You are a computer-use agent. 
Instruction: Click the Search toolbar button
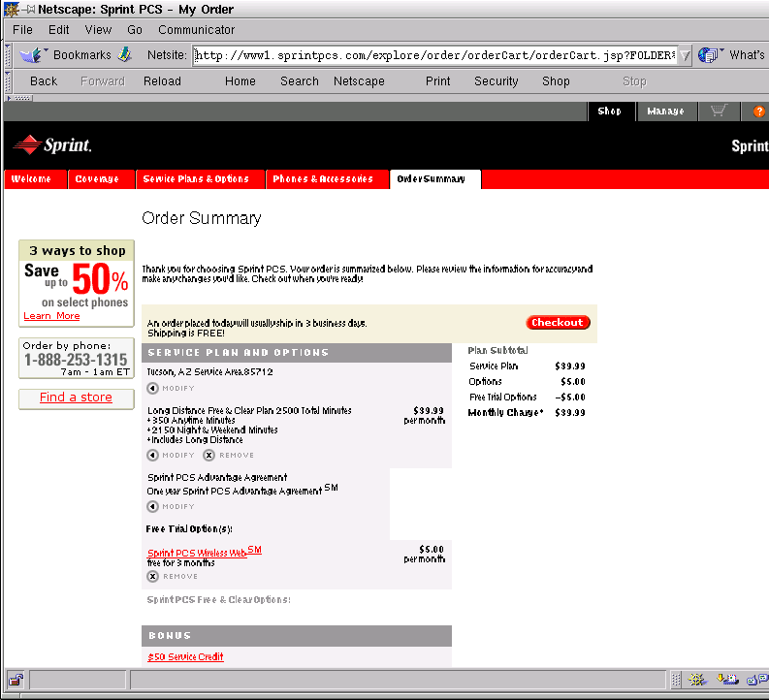coord(300,81)
